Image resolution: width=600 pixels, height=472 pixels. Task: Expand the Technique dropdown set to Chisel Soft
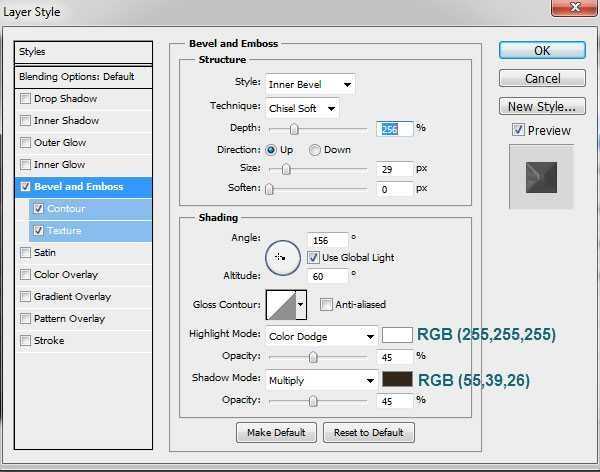302,107
